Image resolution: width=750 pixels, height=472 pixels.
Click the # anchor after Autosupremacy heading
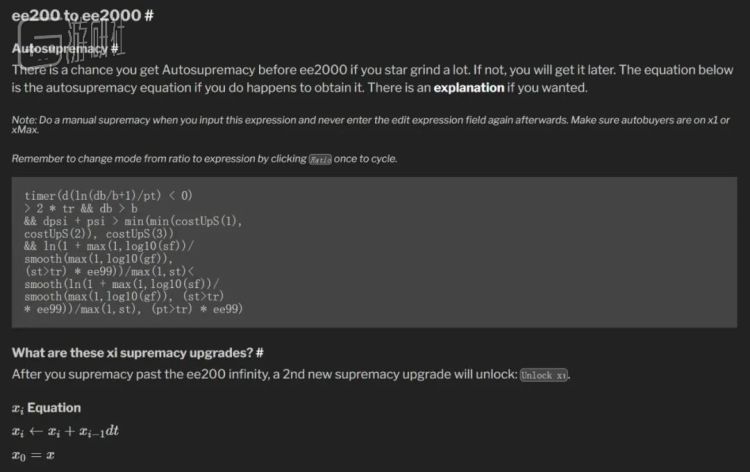tap(116, 48)
